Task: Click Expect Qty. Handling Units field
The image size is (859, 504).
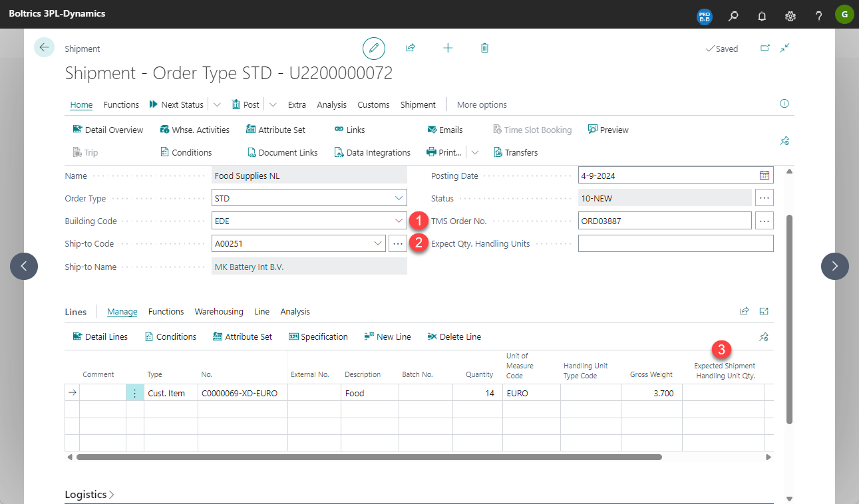Action: click(675, 243)
